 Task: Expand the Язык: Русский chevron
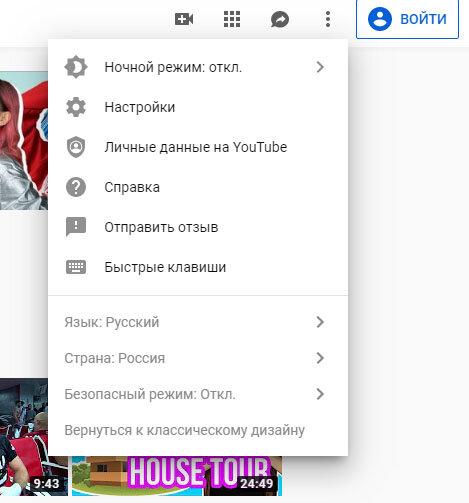click(320, 322)
